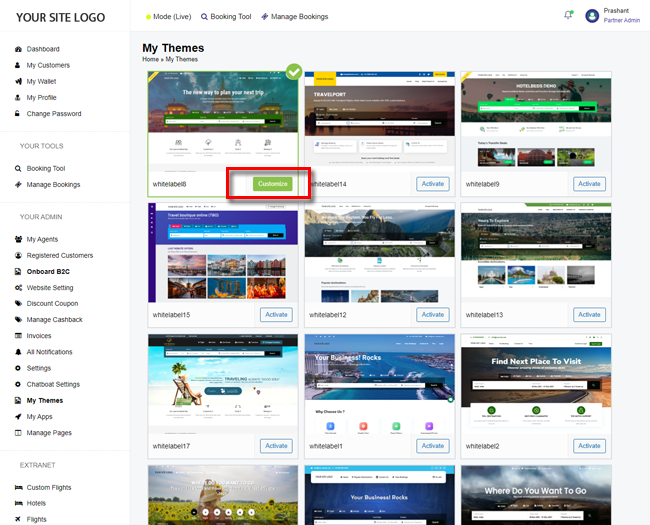Click Mode (Live) indicator
The height and width of the screenshot is (525, 650).
pos(168,17)
